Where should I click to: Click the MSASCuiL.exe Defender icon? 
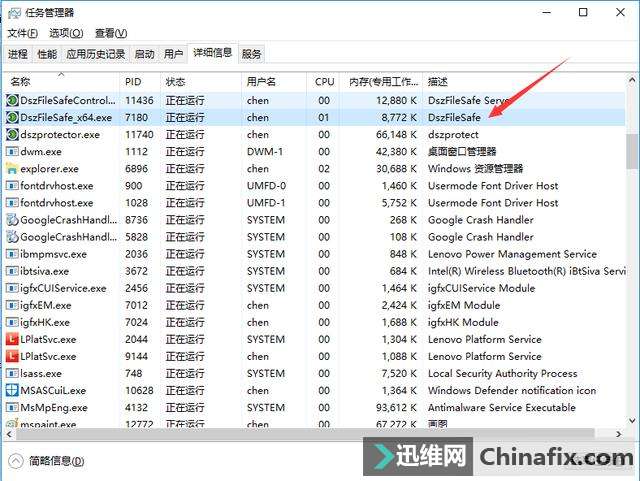[12, 390]
